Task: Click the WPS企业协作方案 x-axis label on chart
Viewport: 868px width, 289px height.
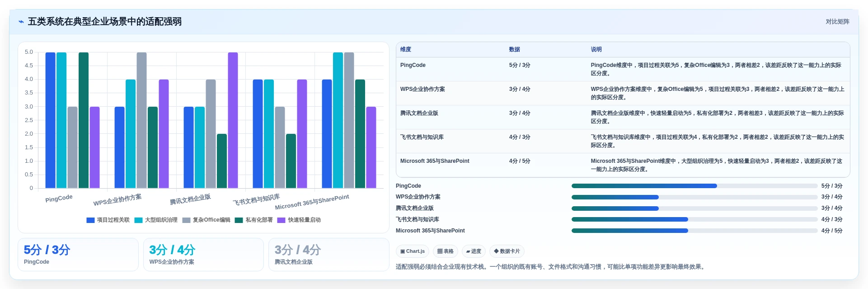Action: [x=117, y=200]
